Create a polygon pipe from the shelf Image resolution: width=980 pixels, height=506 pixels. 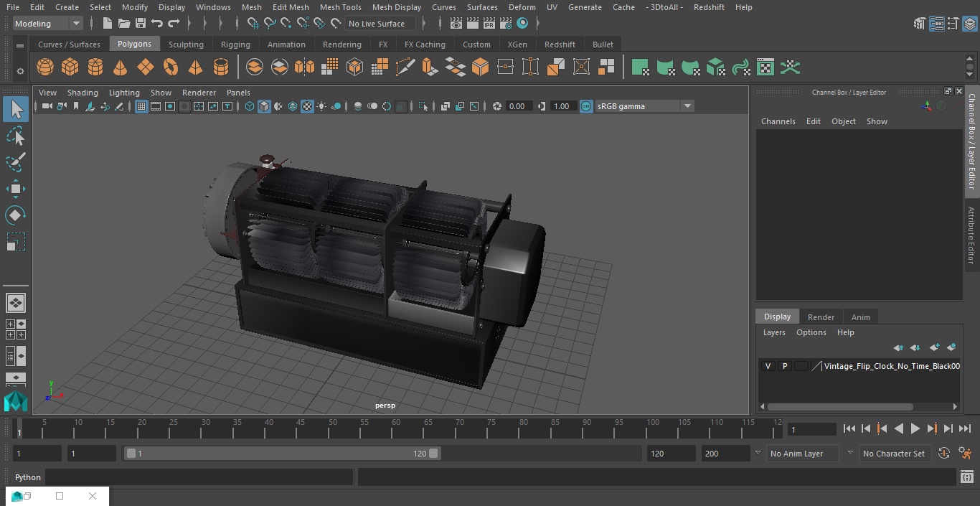[221, 67]
